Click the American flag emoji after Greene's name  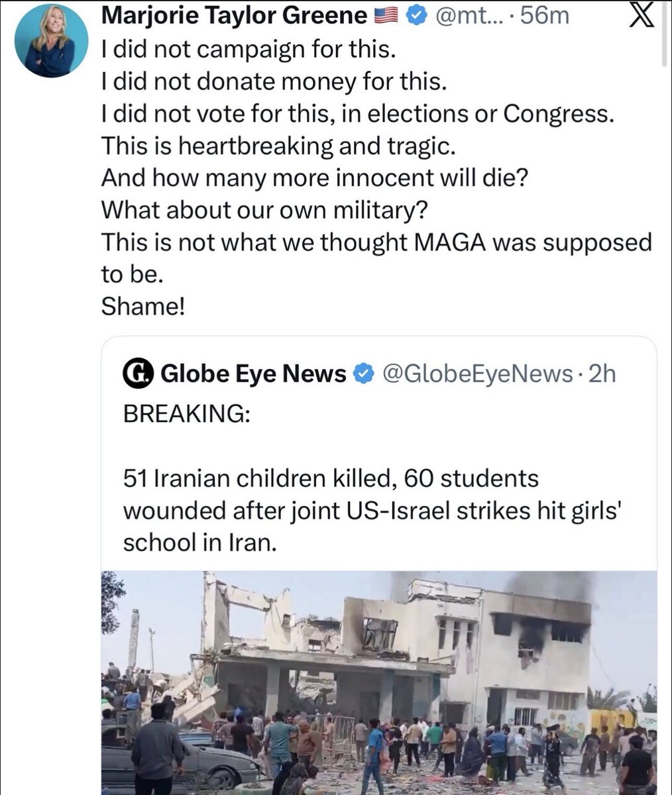click(386, 16)
